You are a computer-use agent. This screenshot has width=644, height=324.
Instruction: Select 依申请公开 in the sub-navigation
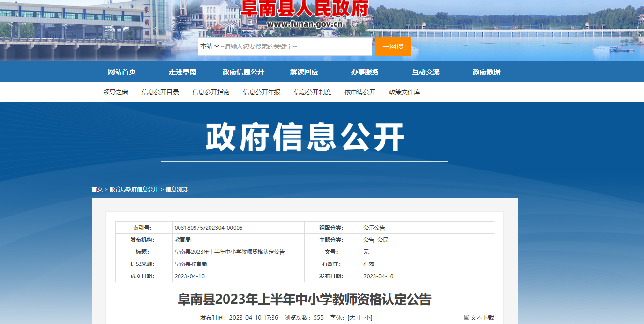click(360, 92)
